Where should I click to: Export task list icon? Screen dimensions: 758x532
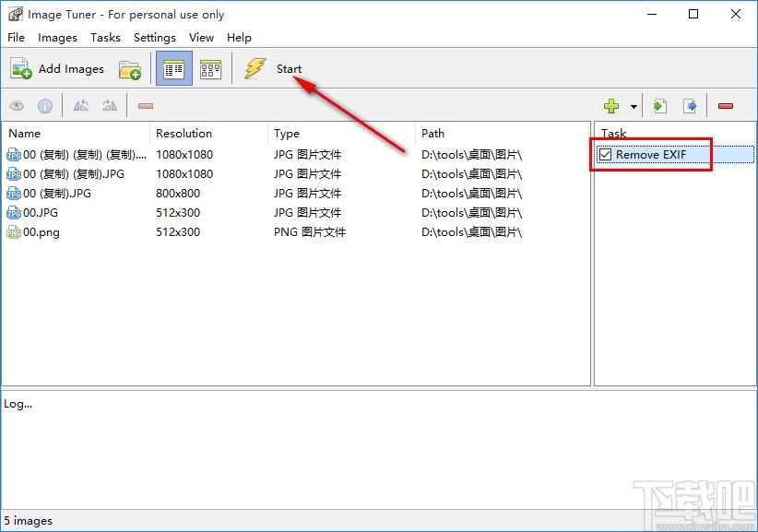point(690,106)
